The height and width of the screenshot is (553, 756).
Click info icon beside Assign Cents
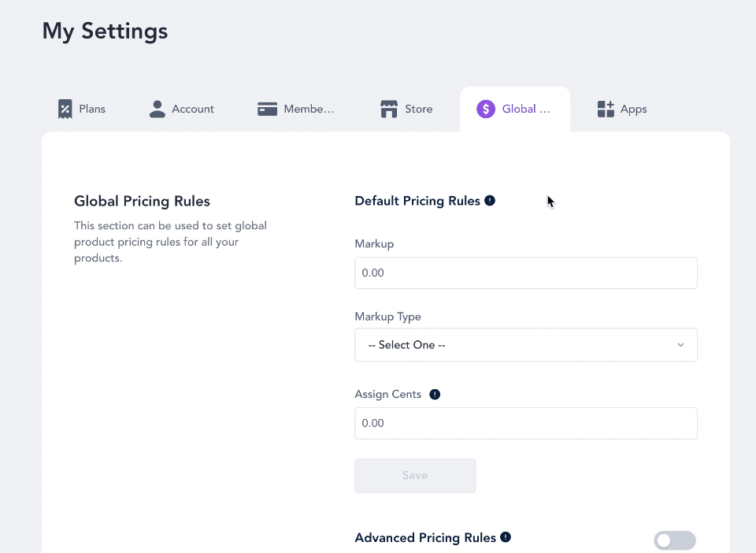[435, 395]
